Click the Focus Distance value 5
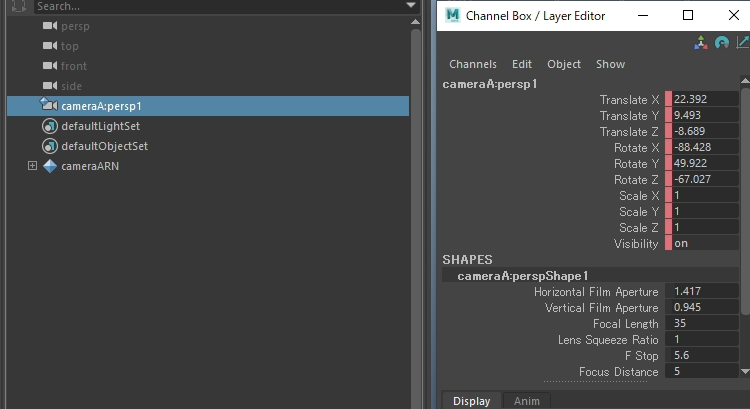 (702, 371)
